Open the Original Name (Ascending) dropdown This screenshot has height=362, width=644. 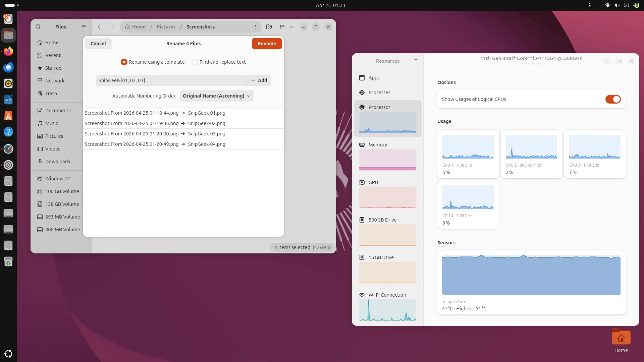pos(217,96)
